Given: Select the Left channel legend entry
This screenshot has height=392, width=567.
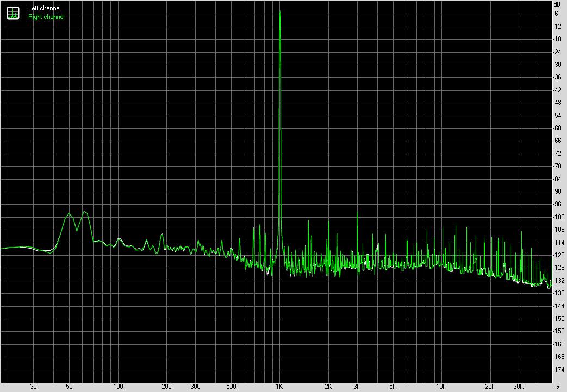Looking at the screenshot, I should [45, 8].
